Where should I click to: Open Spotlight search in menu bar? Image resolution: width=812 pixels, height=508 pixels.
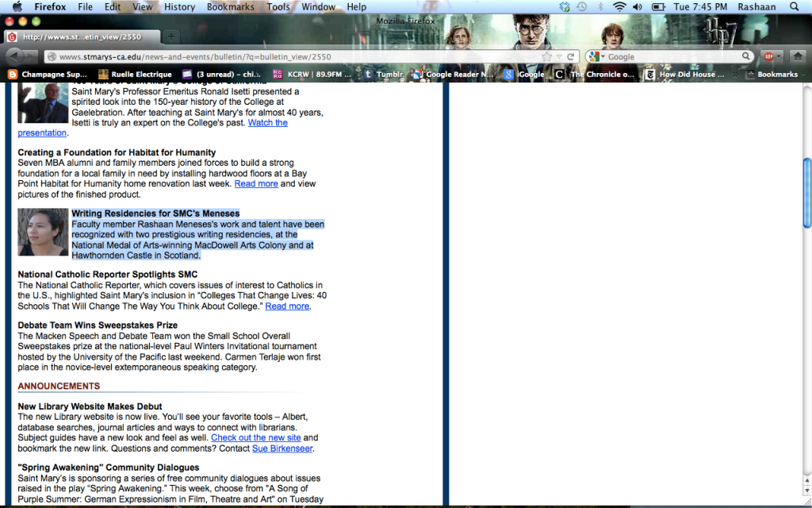tap(795, 6)
